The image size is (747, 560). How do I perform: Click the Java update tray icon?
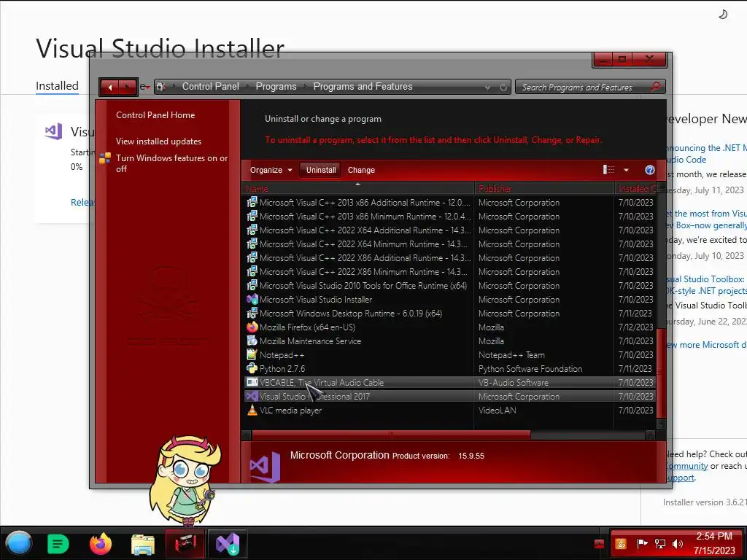pyautogui.click(x=620, y=544)
